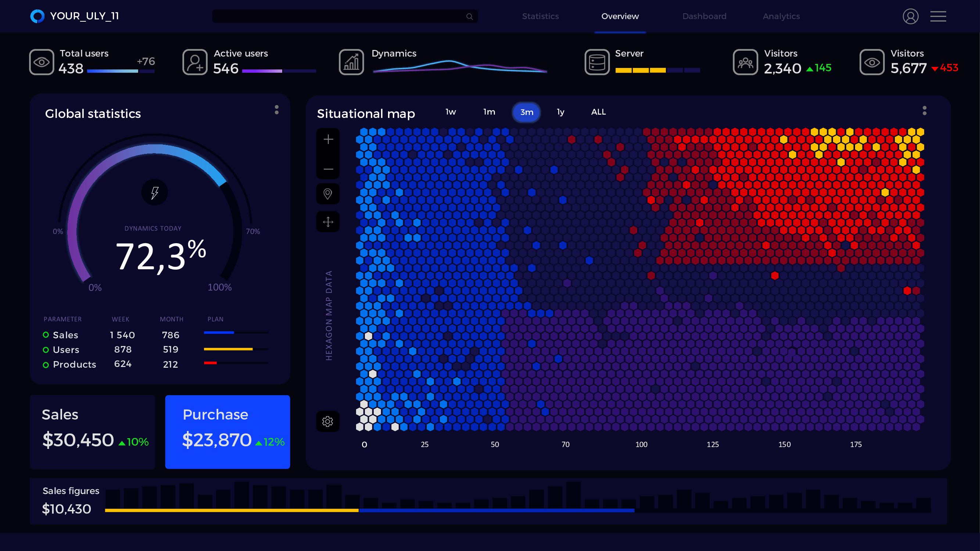Click the YOUR_ULY_11 logo ring icon
The height and width of the screenshot is (551, 980).
coord(37,17)
